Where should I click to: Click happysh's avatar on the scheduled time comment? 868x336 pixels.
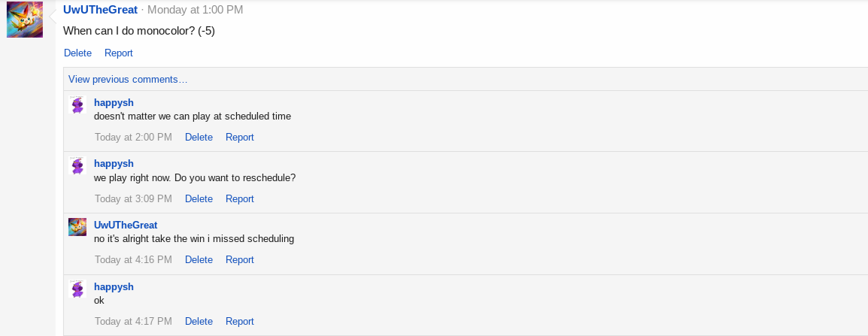point(77,105)
